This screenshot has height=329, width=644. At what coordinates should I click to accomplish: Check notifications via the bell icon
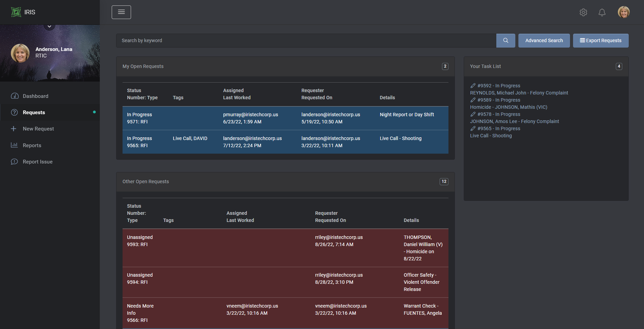tap(602, 12)
